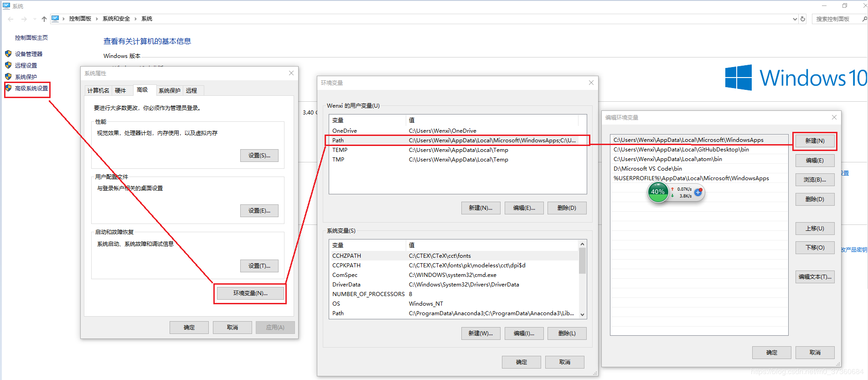Expand the address bar history dropdown
Viewport: 868px width, 380px height.
tap(795, 19)
